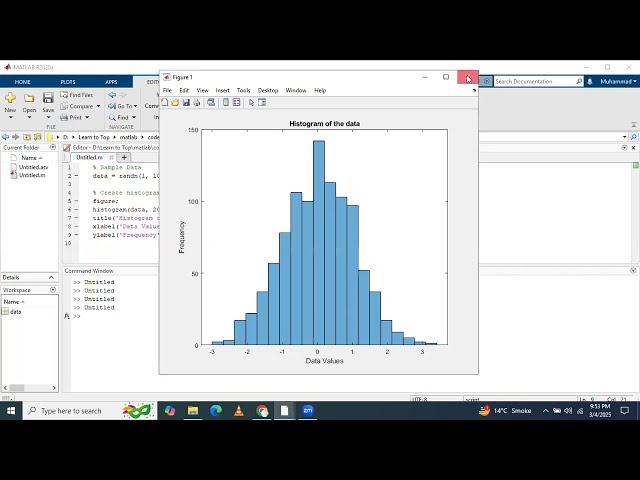Expand the Find dropdown arrow

point(134,118)
